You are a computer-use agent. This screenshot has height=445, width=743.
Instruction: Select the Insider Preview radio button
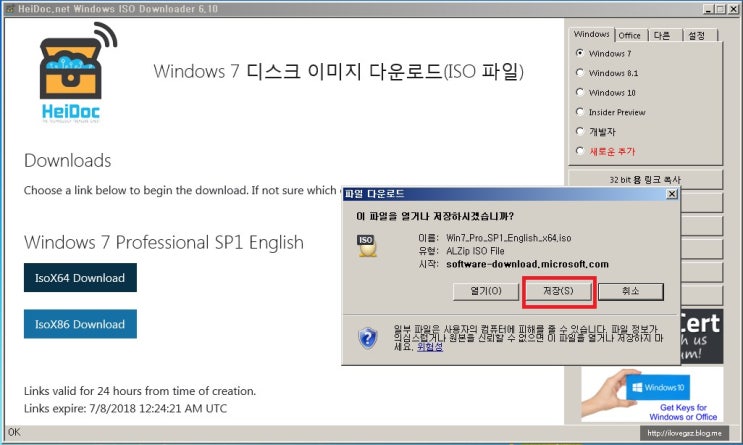coord(580,112)
